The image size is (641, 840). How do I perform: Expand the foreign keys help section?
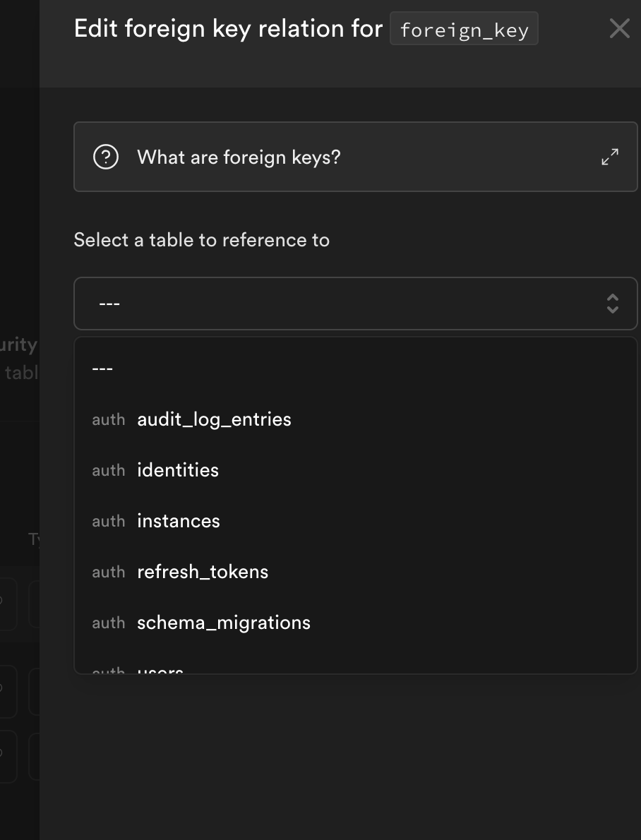tap(610, 157)
